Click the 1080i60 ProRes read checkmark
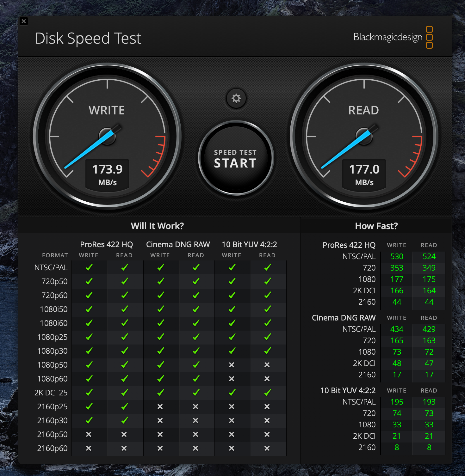The image size is (465, 476). [125, 323]
